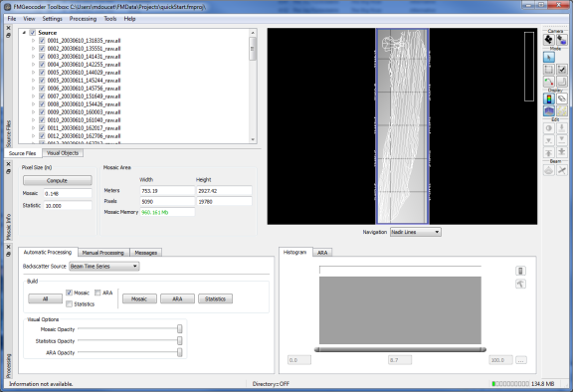Select the curved path tool with green and red dots

pos(549,82)
